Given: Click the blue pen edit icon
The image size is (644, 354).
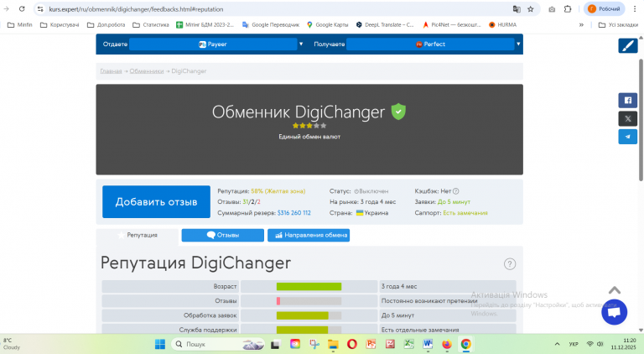Looking at the screenshot, I should [x=628, y=45].
